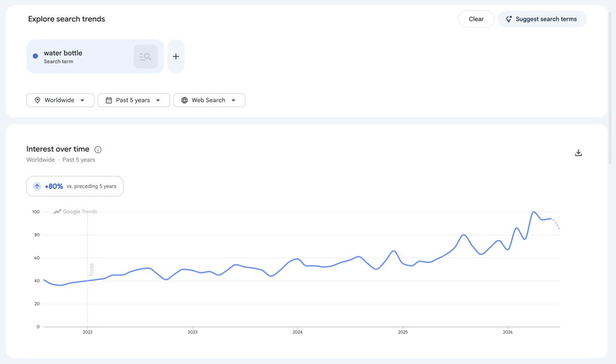The image size is (616, 364).
Task: Add a comparison term with plus button
Action: (x=176, y=56)
